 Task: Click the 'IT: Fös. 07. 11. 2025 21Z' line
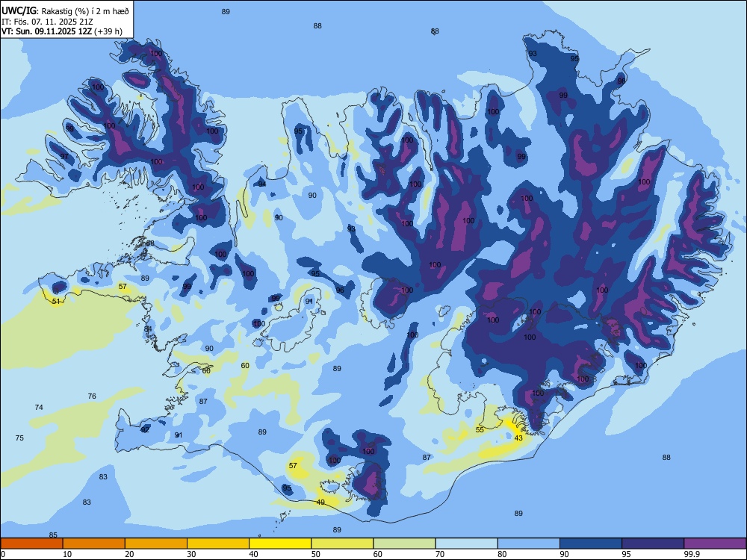click(47, 22)
